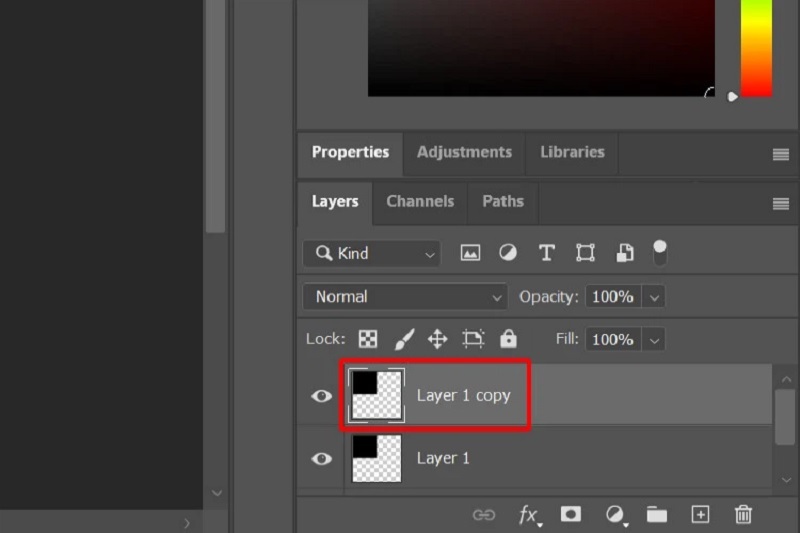Click the shape layer filter icon
The height and width of the screenshot is (533, 800).
coord(585,253)
